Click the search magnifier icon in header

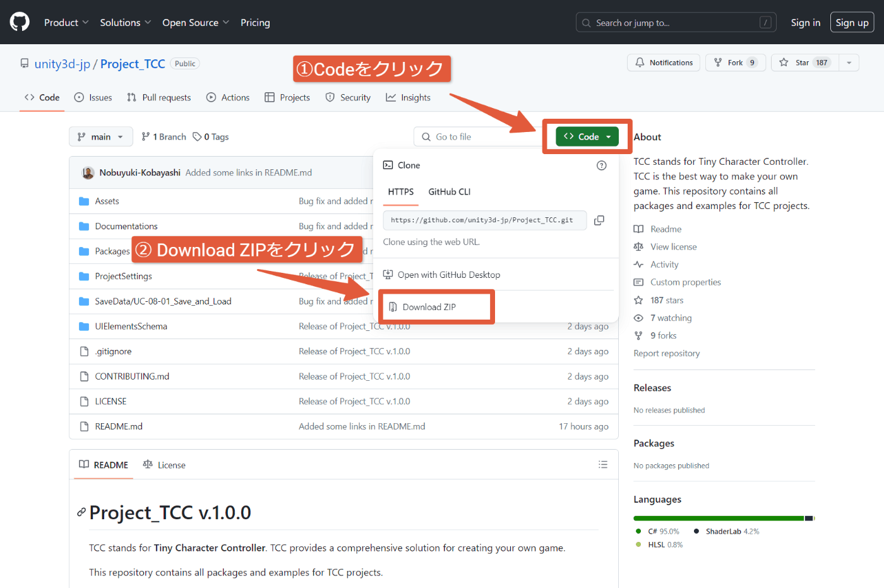click(587, 23)
